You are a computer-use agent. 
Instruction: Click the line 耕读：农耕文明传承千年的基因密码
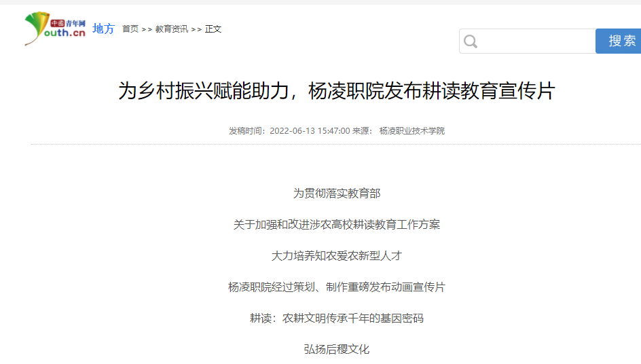(337, 318)
